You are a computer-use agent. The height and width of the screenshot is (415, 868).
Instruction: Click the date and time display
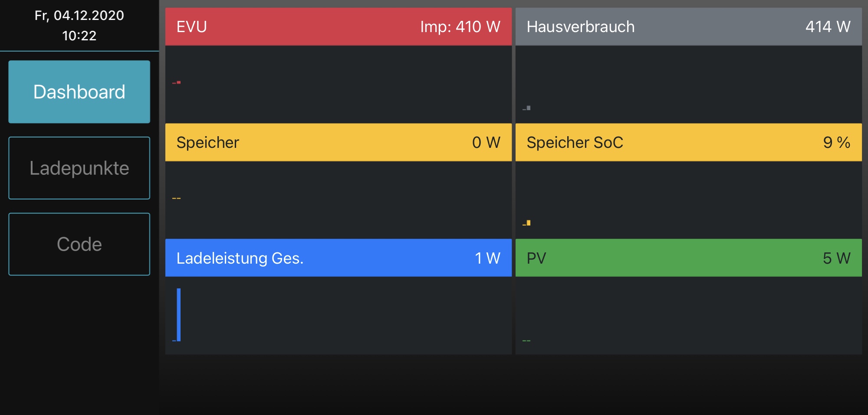(79, 25)
